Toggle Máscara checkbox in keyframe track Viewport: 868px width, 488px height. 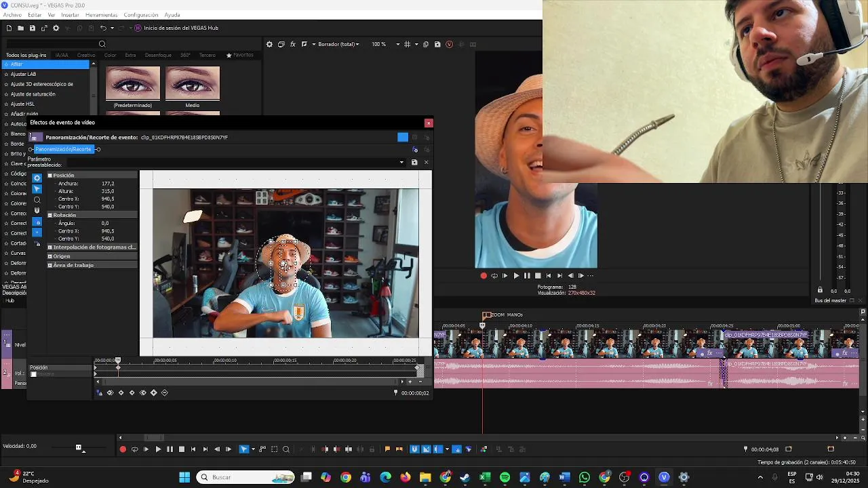click(33, 374)
